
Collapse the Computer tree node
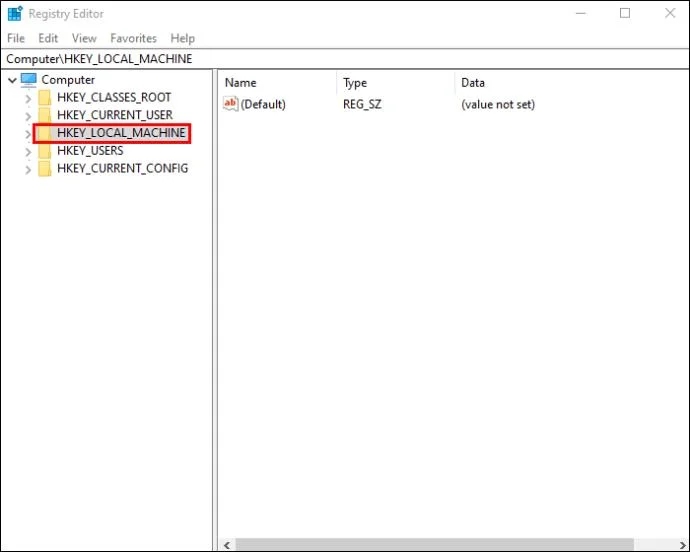(x=12, y=80)
